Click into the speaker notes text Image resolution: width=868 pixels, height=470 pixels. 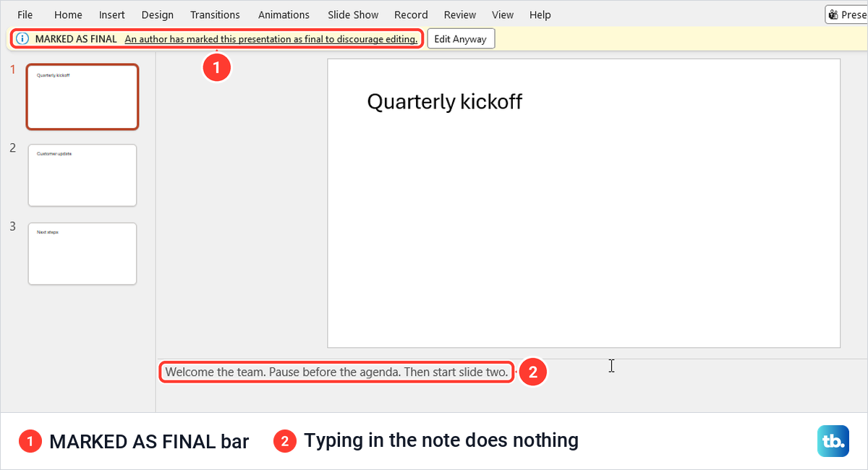tap(336, 372)
